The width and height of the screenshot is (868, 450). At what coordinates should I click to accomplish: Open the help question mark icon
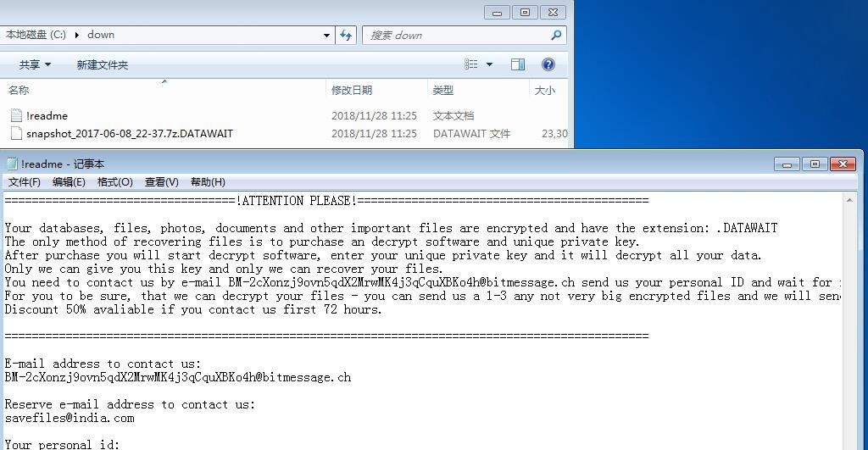pos(548,64)
